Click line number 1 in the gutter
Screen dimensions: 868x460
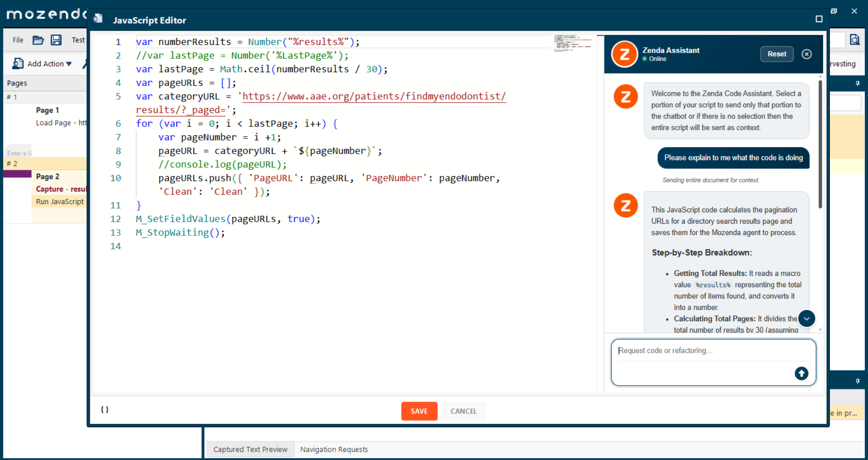click(118, 42)
